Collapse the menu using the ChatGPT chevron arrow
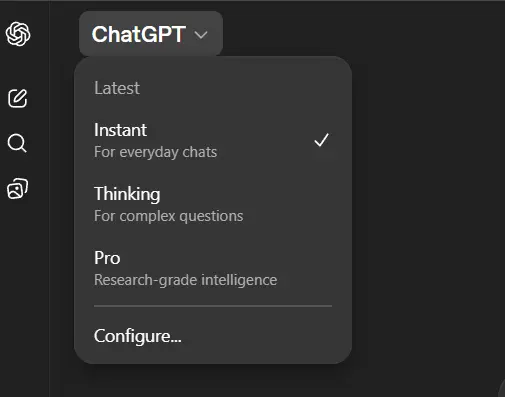Screen dimensions: 505x397 click(x=201, y=34)
